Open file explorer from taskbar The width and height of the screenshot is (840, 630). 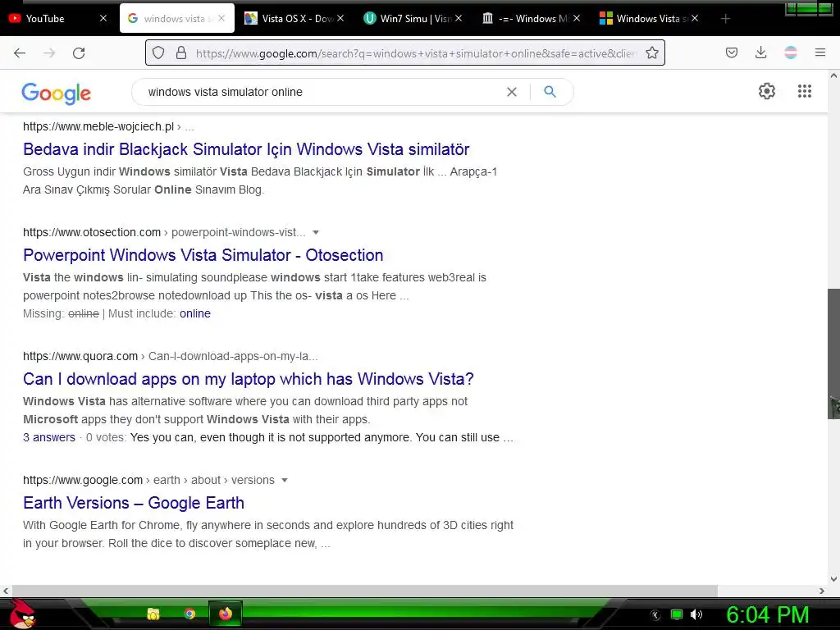pos(153,614)
